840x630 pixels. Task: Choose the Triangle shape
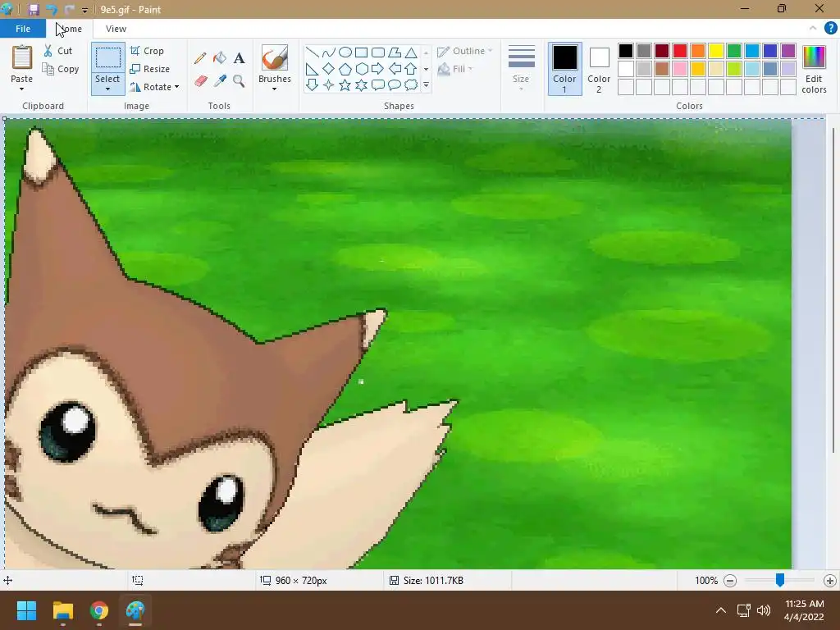click(411, 52)
